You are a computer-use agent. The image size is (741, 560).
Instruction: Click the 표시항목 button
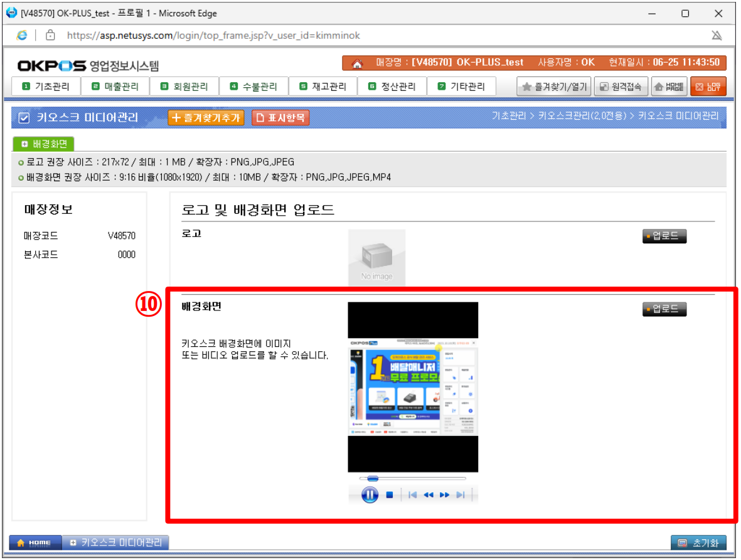pos(280,117)
